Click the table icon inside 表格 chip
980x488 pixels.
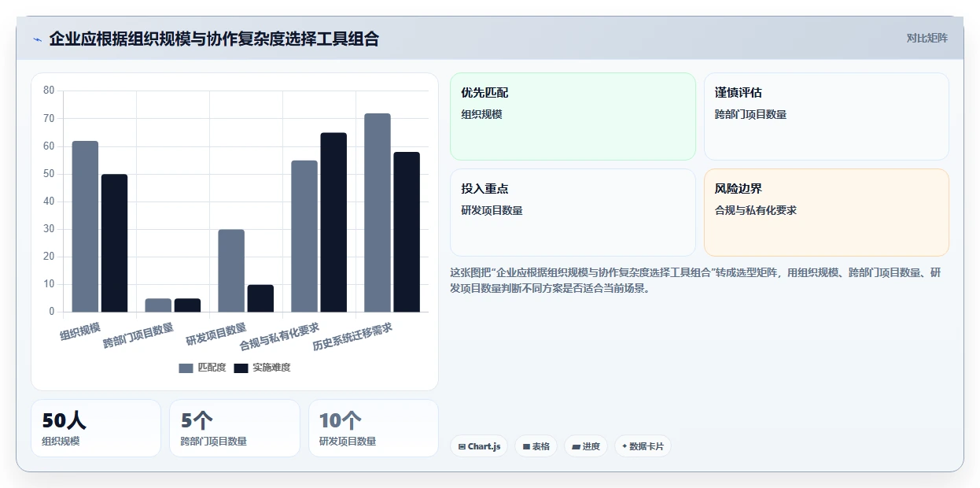click(526, 446)
